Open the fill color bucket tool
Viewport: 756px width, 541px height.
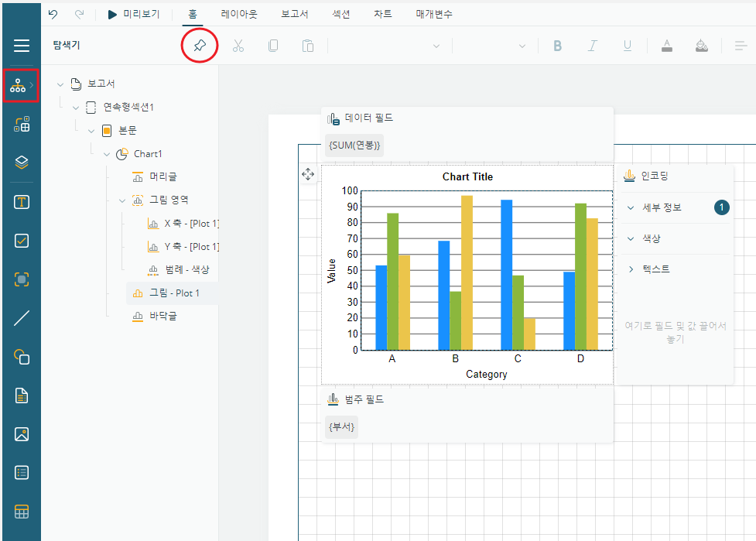pyautogui.click(x=702, y=46)
